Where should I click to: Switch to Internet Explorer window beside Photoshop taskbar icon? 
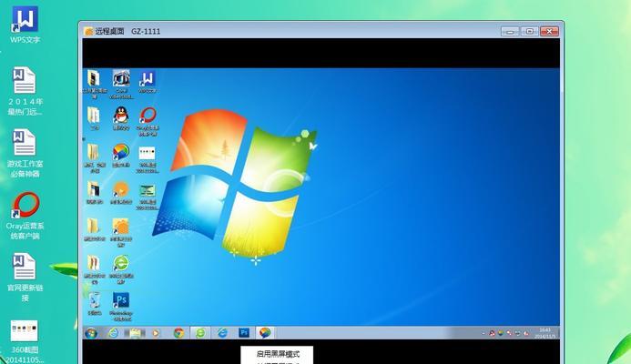coord(222,333)
